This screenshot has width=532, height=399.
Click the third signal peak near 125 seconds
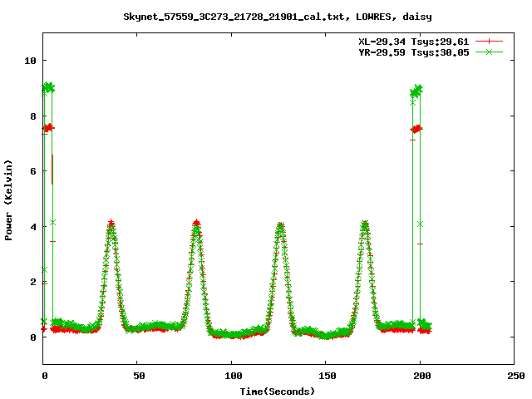280,225
